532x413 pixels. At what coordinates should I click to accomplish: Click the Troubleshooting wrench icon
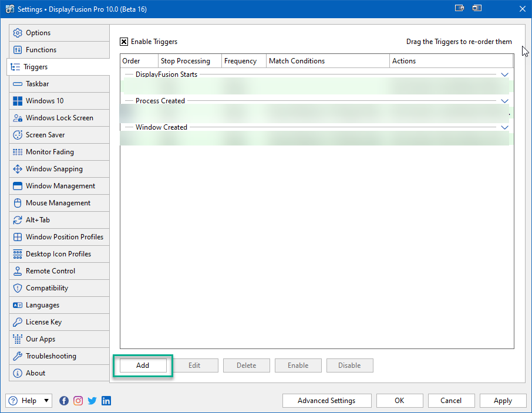(17, 356)
